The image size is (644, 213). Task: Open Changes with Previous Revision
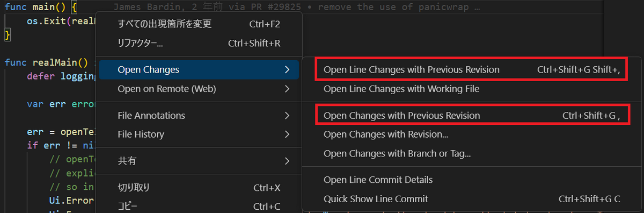pos(472,116)
